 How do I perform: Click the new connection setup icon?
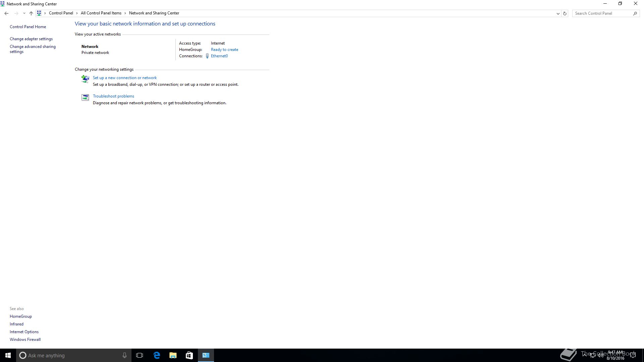point(85,79)
